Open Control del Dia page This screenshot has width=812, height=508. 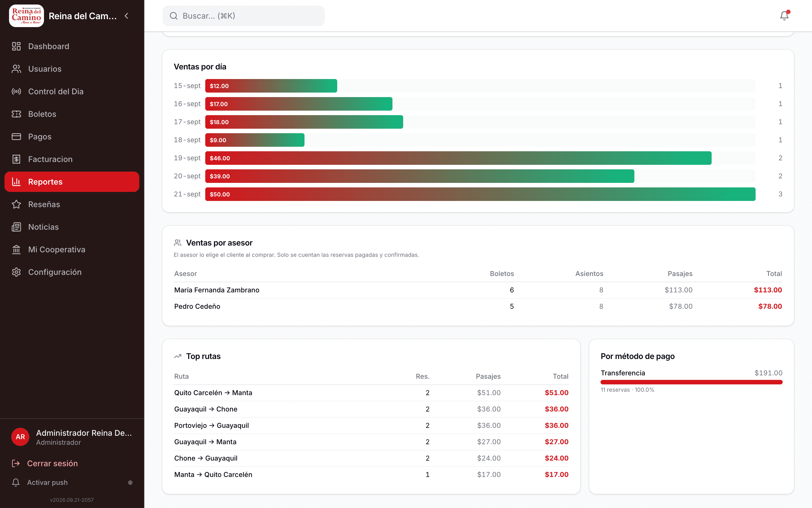[x=72, y=91]
